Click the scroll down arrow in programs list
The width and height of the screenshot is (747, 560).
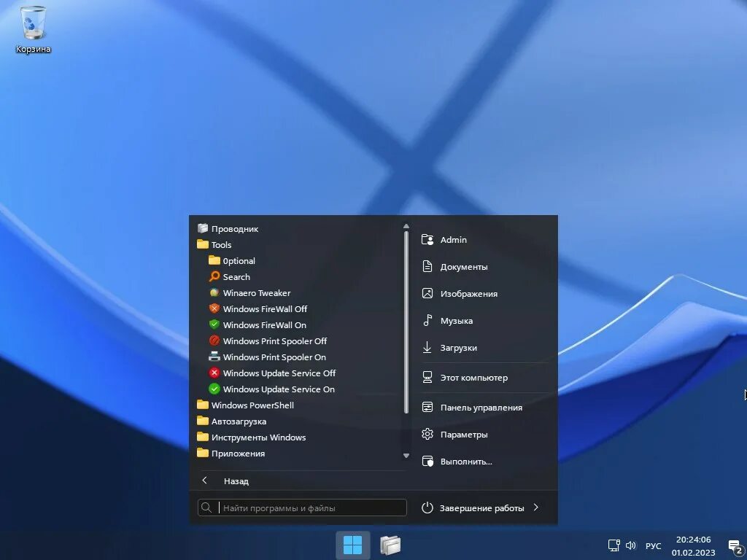coord(406,456)
